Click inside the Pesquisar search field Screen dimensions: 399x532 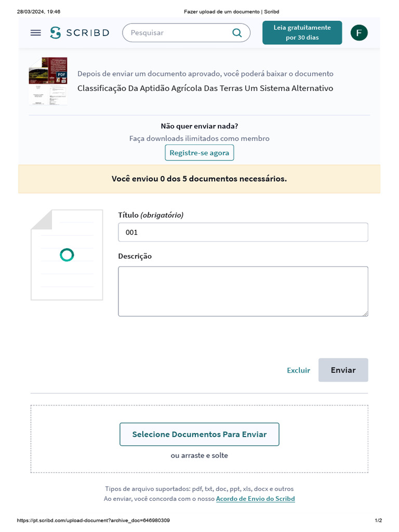tap(177, 33)
